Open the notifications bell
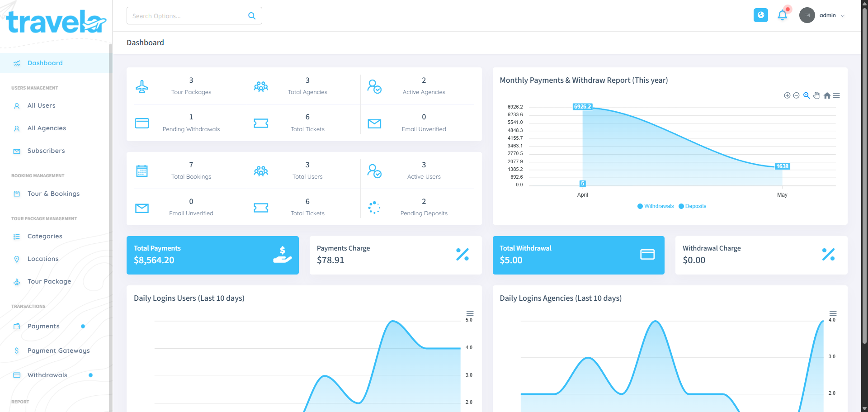This screenshot has width=868, height=412. 783,15
